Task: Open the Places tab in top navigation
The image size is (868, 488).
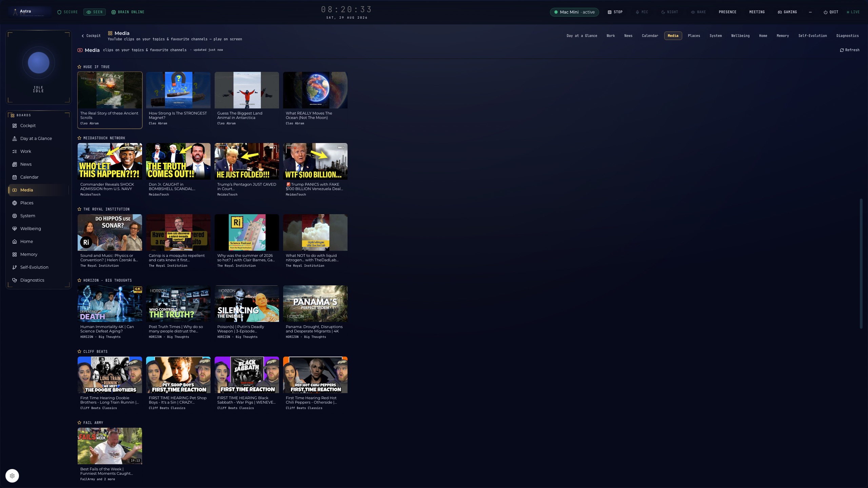Action: (x=694, y=36)
